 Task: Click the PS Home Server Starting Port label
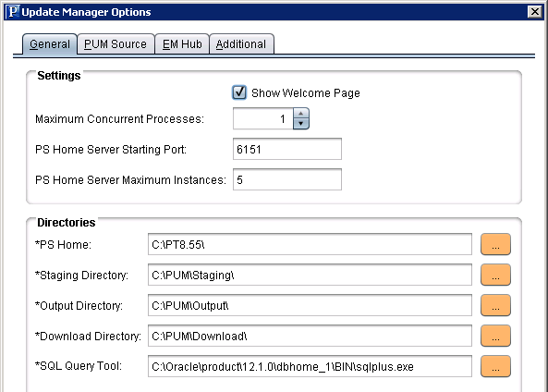tap(111, 150)
